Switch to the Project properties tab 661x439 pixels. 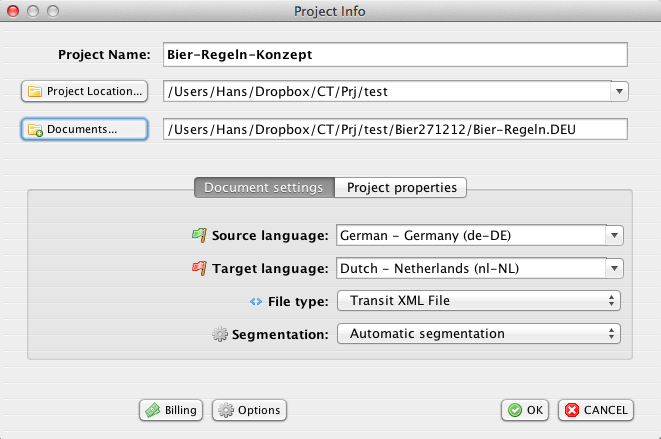[x=400, y=187]
